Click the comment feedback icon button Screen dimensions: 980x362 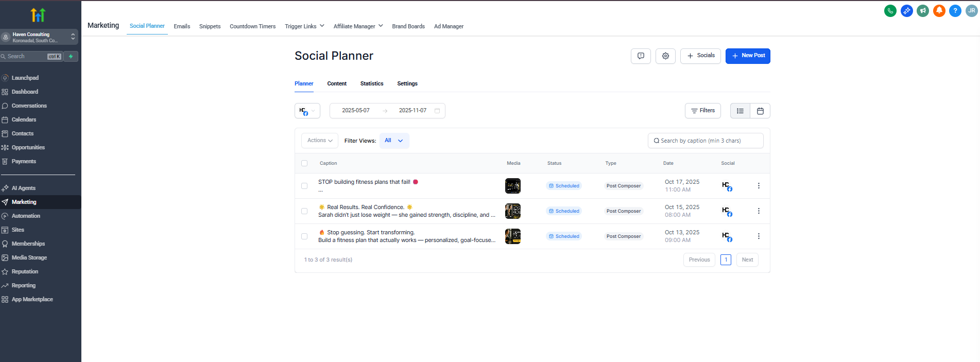click(641, 56)
